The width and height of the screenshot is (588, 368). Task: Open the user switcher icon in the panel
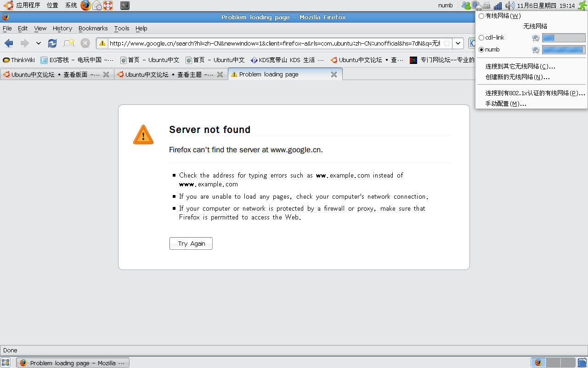click(466, 6)
